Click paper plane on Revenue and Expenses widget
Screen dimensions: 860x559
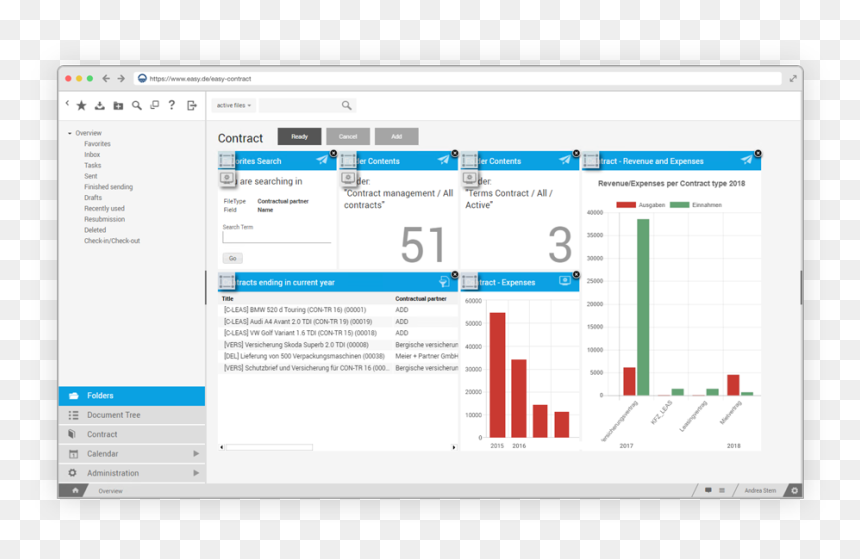746,160
